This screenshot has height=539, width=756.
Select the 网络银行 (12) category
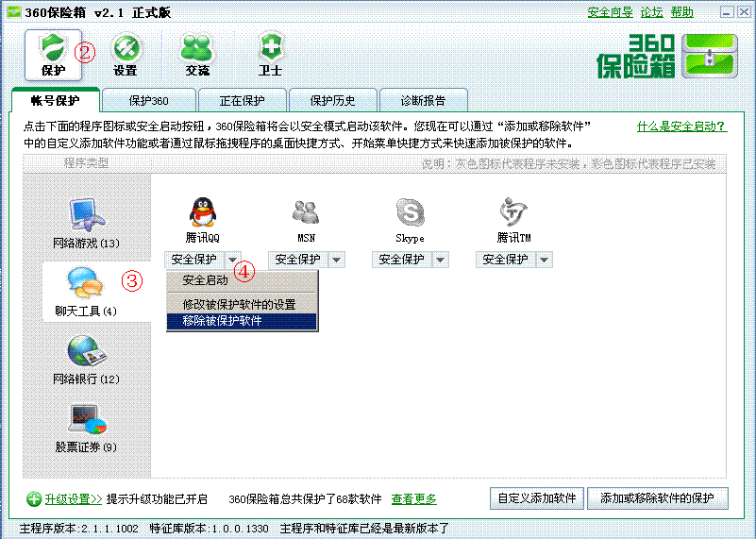click(x=86, y=359)
